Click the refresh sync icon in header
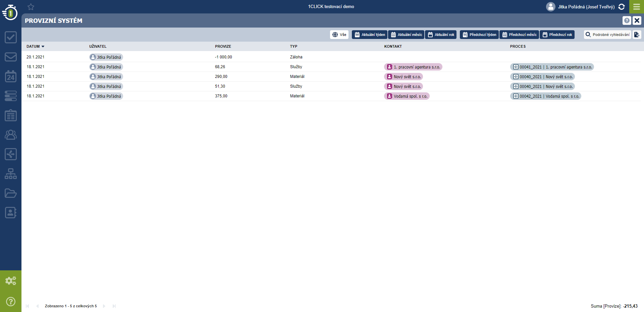644x312 pixels. pyautogui.click(x=622, y=7)
